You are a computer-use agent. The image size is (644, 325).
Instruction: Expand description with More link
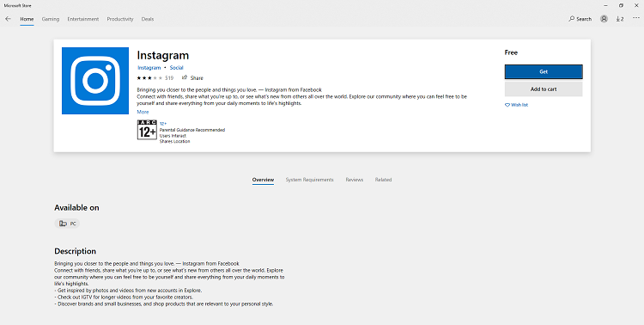143,112
